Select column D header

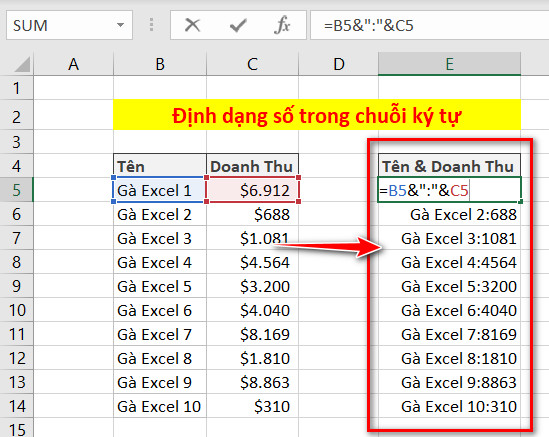pos(339,64)
